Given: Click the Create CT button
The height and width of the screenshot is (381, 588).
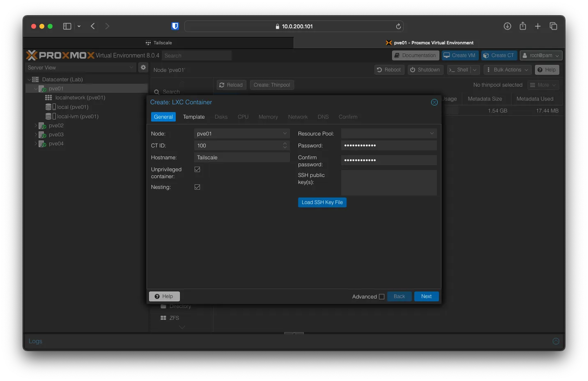Looking at the screenshot, I should click(499, 55).
